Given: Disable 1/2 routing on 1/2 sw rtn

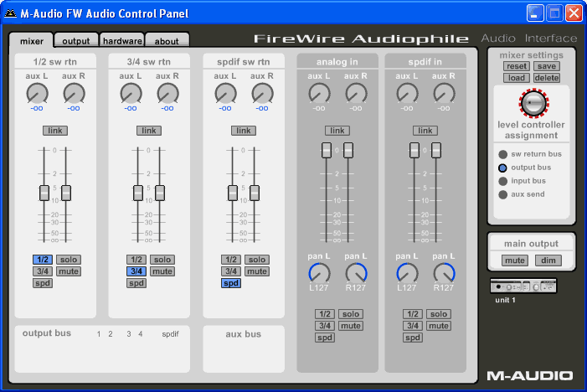Looking at the screenshot, I should click(x=43, y=260).
